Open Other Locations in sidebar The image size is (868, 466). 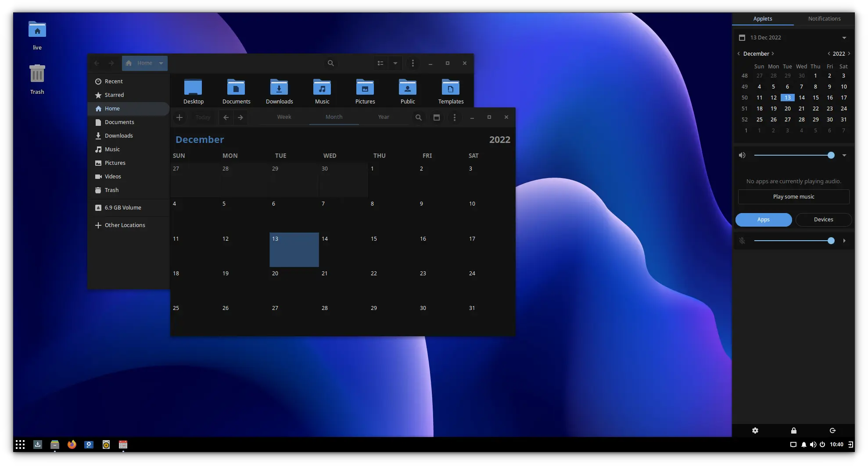click(x=129, y=225)
